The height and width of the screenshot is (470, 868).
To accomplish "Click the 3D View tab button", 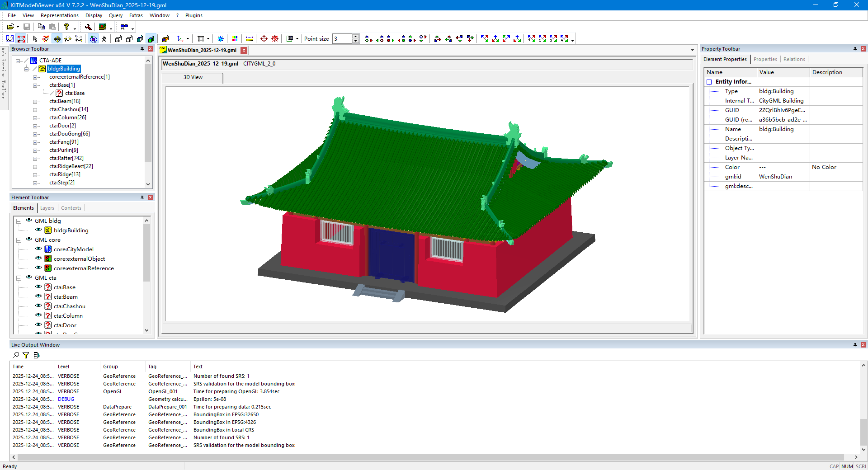I will point(193,77).
